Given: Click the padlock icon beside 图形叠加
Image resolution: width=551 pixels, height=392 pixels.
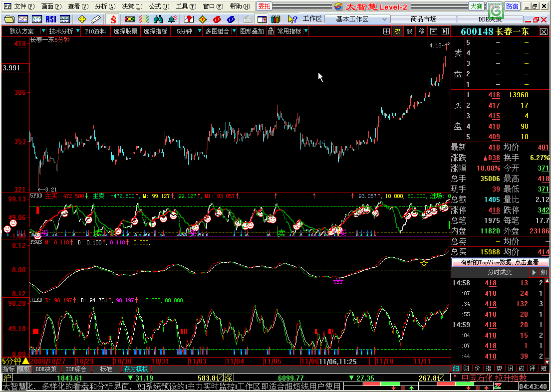Looking at the screenshot, I should pos(271,31).
